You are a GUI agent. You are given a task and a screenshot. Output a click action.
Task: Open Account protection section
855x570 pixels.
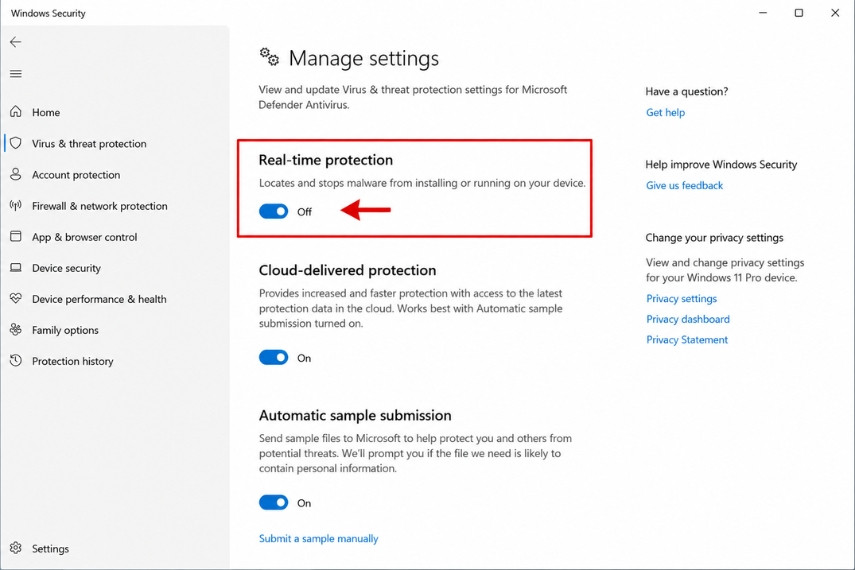pyautogui.click(x=76, y=175)
